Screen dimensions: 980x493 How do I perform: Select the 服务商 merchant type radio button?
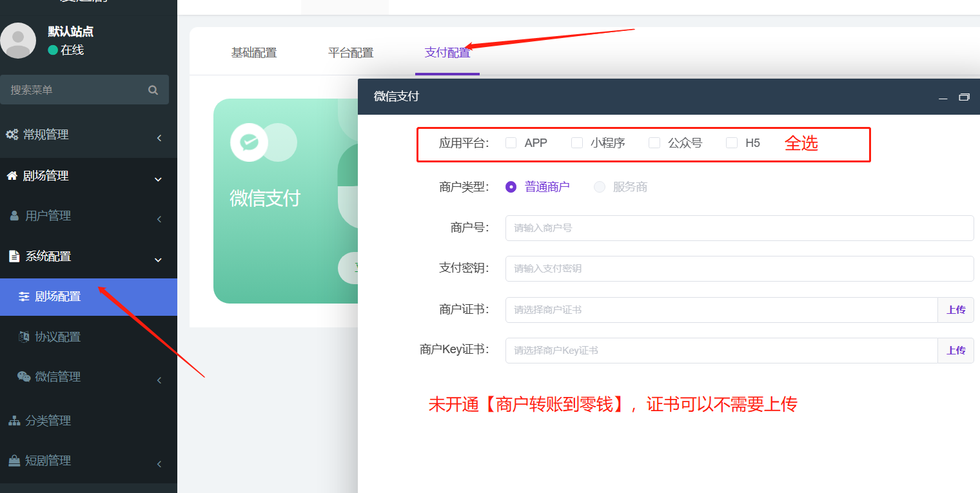coord(600,187)
